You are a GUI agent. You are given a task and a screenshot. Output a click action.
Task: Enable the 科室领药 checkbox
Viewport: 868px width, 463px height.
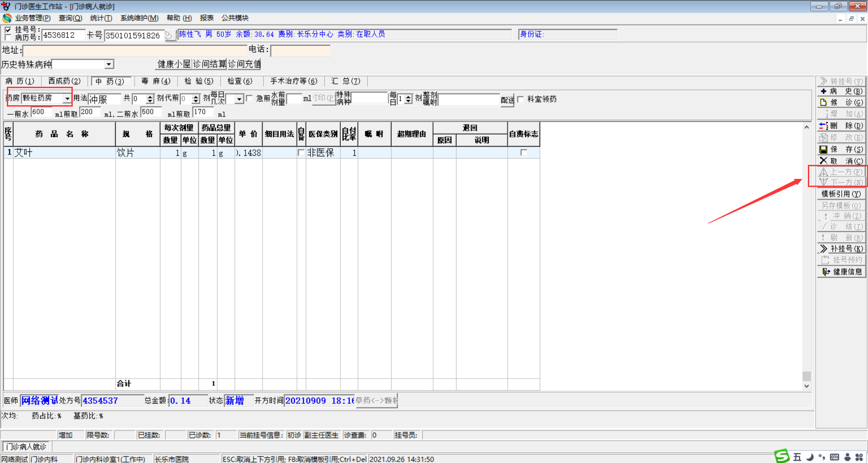pyautogui.click(x=520, y=99)
